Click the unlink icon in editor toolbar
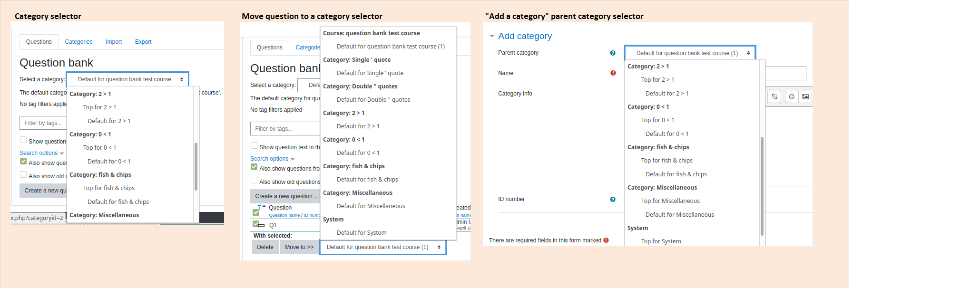 click(774, 97)
